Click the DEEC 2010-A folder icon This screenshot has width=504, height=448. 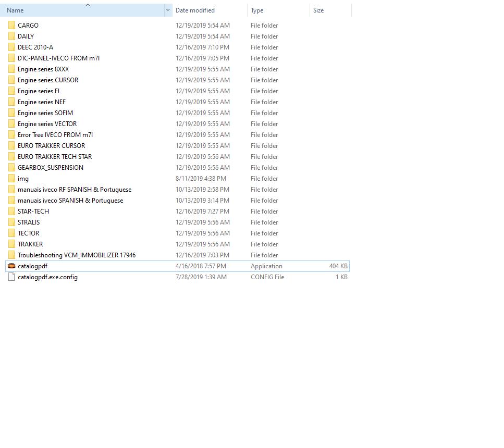point(11,47)
